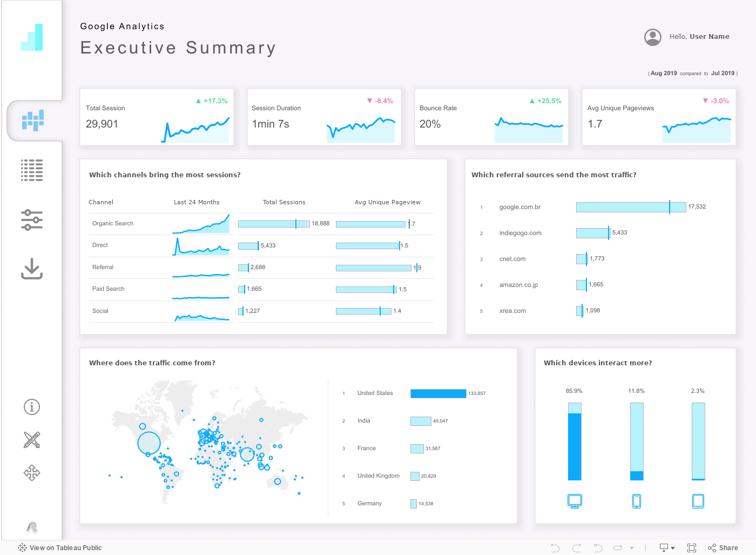Open the table list view sidebar icon

click(x=32, y=170)
